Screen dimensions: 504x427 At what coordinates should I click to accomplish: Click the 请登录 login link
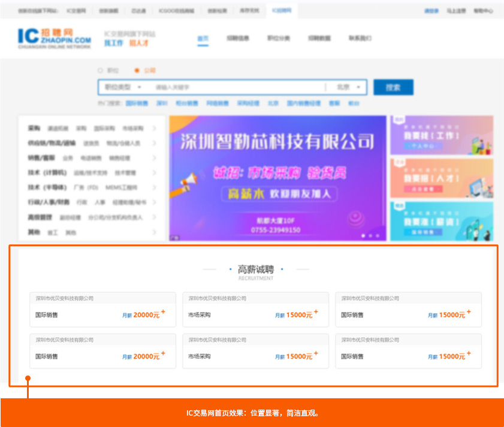pyautogui.click(x=431, y=11)
